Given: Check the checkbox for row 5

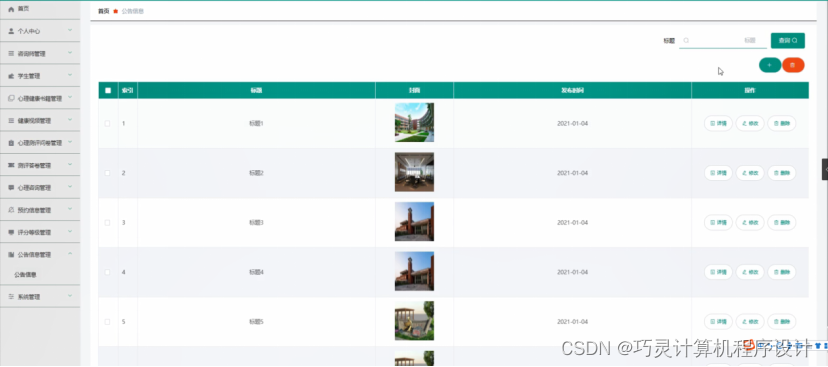Looking at the screenshot, I should coord(108,322).
